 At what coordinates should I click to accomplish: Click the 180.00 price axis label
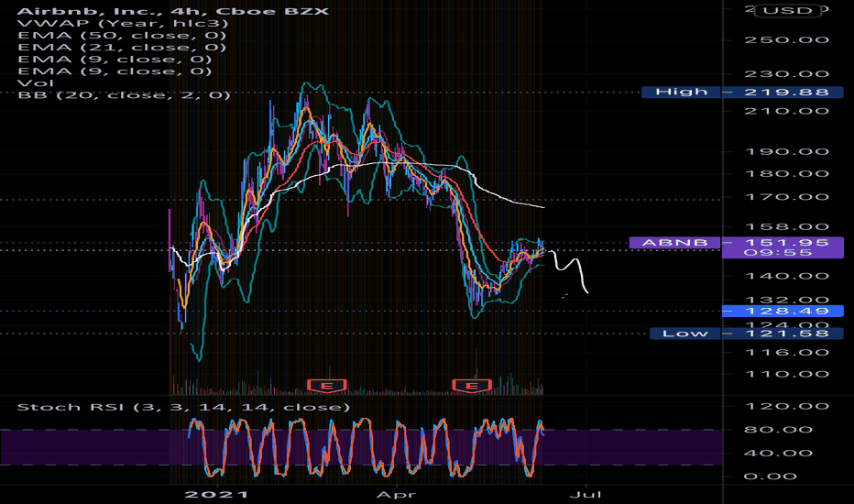tap(786, 174)
